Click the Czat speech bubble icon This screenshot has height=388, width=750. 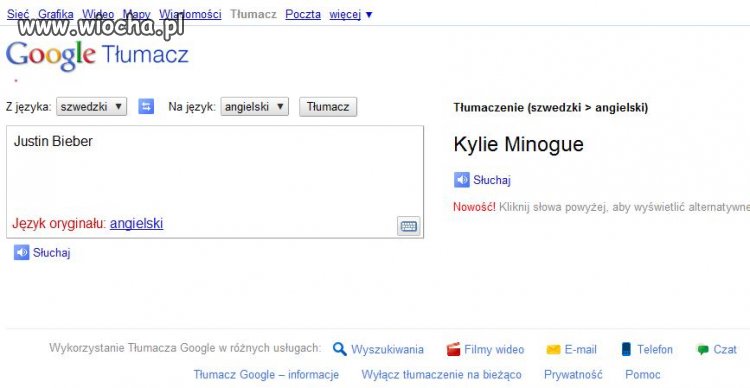pyautogui.click(x=703, y=350)
